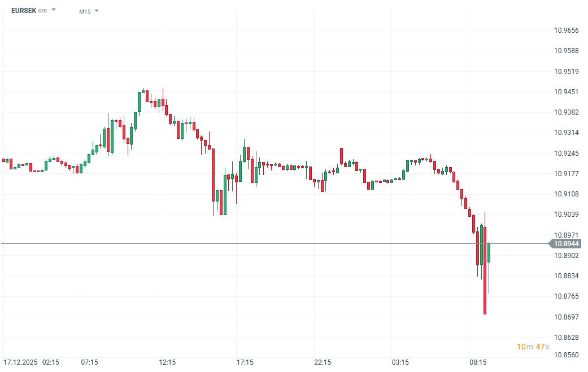This screenshot has height=372, width=588.
Task: Expand the M15 timeframe dropdown arrow
Action: coord(96,11)
